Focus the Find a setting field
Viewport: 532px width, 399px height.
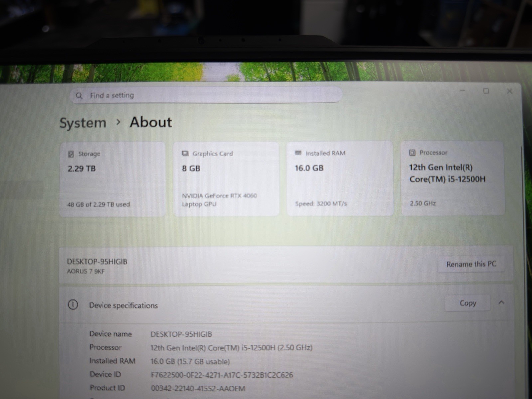(x=206, y=95)
